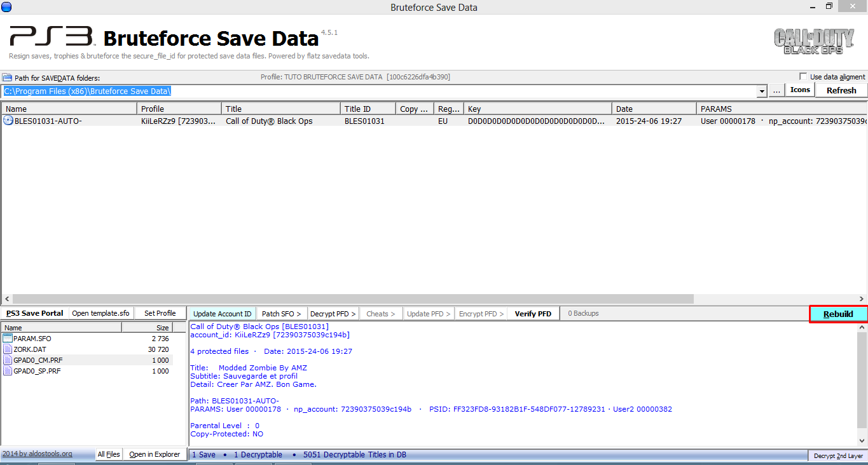Click the 0 Backups label
This screenshot has height=465, width=868.
pos(583,313)
